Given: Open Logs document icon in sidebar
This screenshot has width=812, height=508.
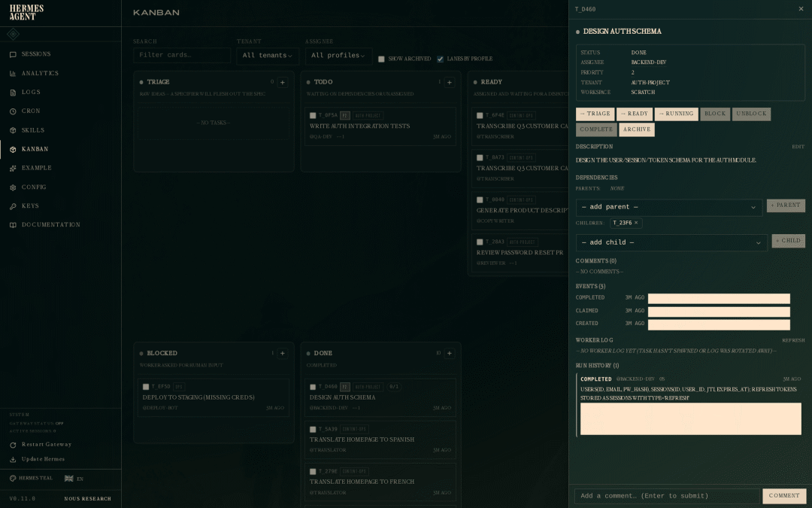Looking at the screenshot, I should click(13, 93).
